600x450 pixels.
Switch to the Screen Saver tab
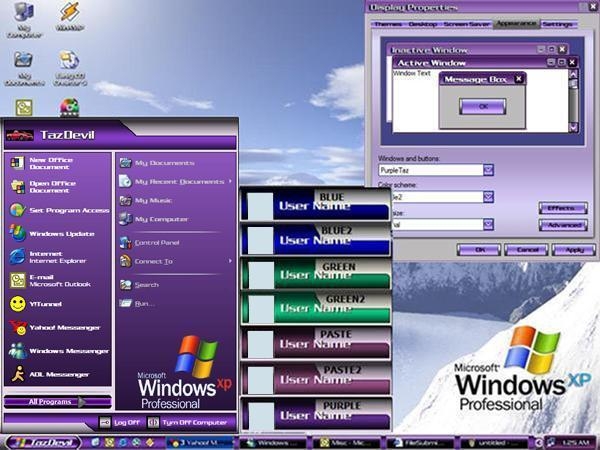click(466, 24)
